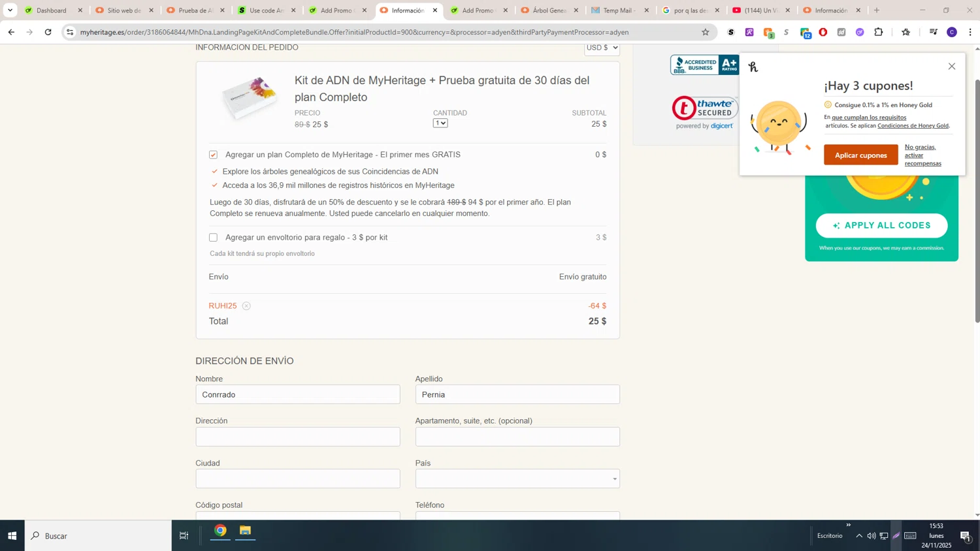
Task: Click the Windows Buscar search box
Action: click(x=98, y=535)
